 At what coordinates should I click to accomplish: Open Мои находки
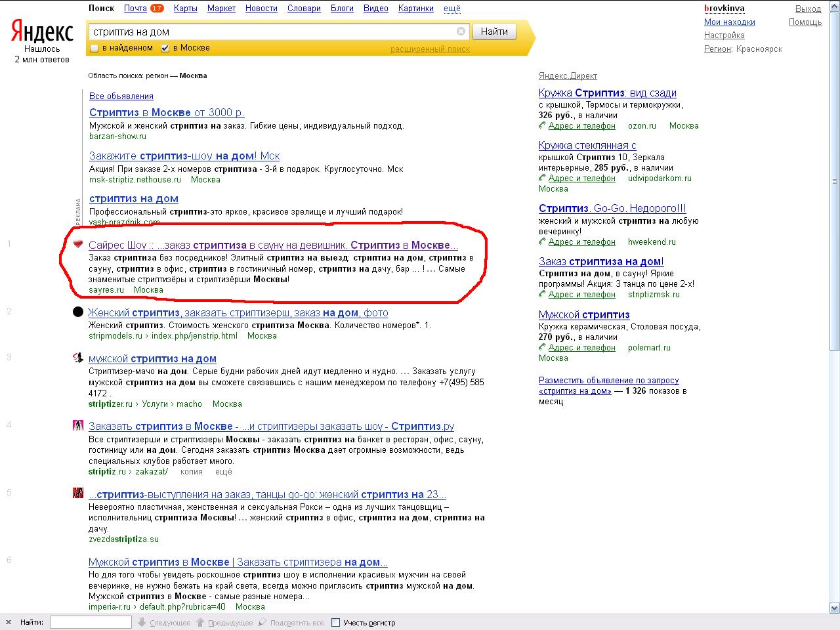click(x=730, y=22)
